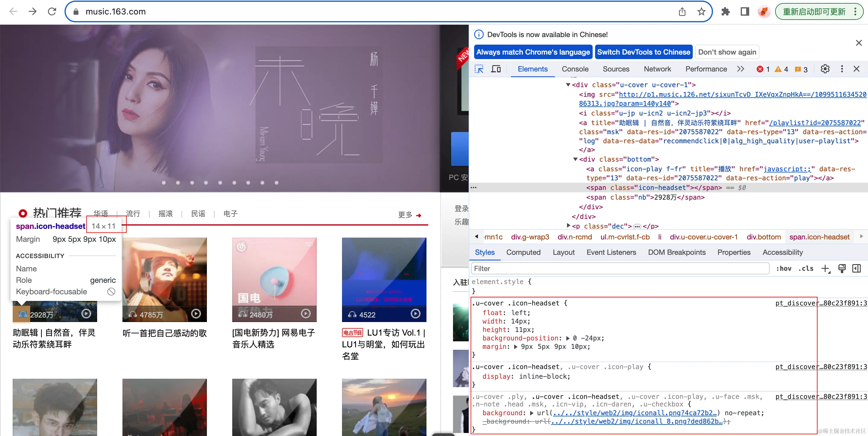Expand the p class dec node

point(569,226)
